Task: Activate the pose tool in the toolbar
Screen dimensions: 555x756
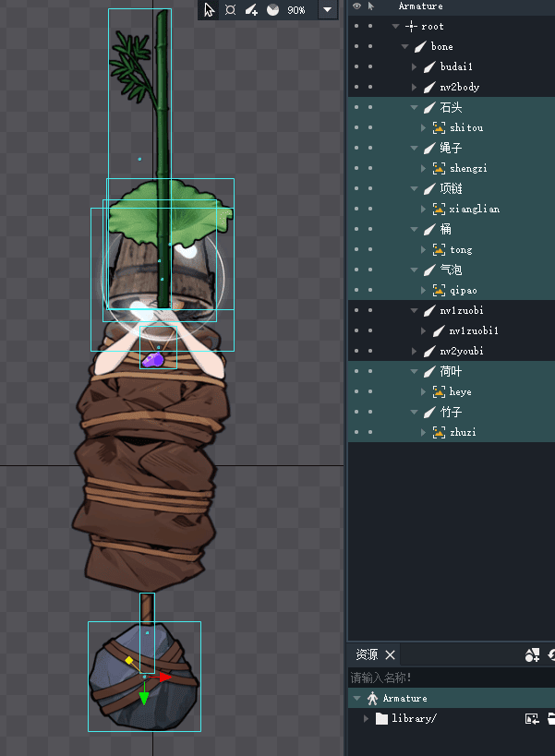Action: click(230, 9)
